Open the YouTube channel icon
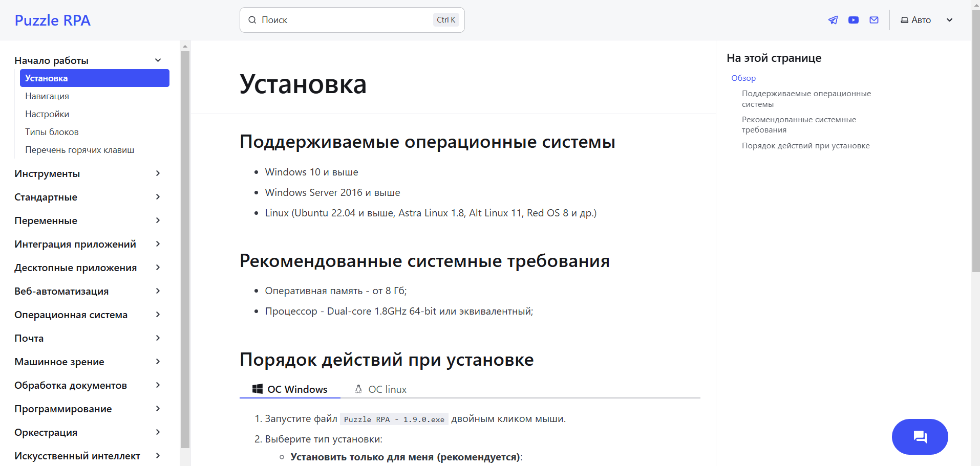980x466 pixels. click(853, 19)
